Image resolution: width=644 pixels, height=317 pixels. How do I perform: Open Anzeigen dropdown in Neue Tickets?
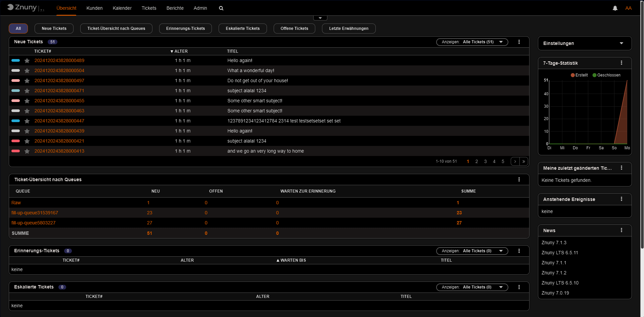(472, 42)
